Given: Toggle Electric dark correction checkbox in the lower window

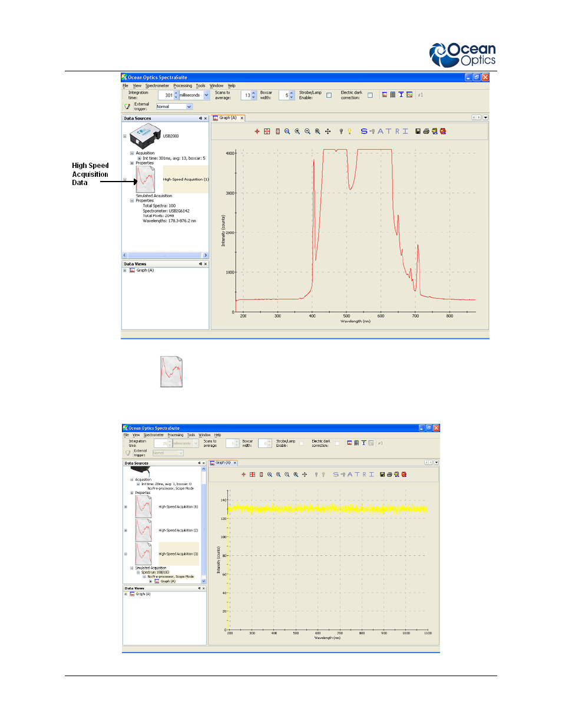Looking at the screenshot, I should [x=337, y=443].
